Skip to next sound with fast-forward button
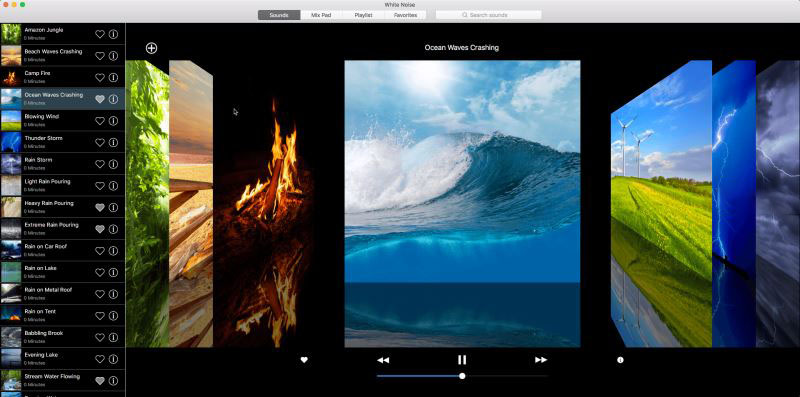Screen dimensions: 800x397 [x=541, y=360]
